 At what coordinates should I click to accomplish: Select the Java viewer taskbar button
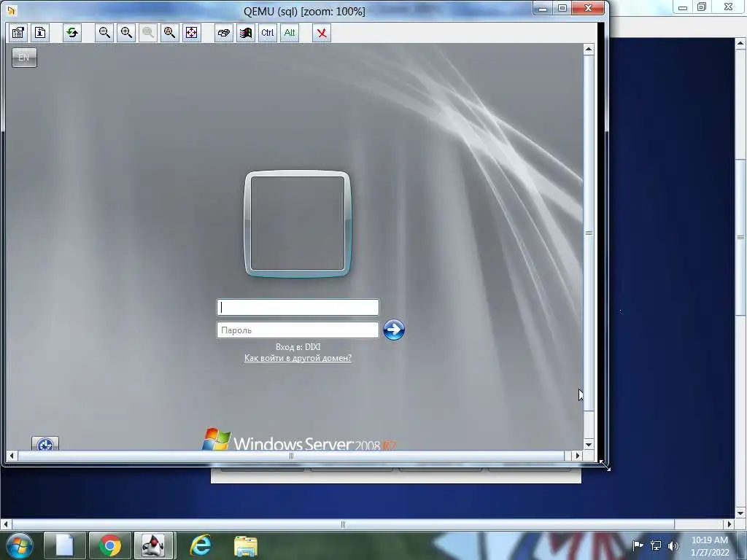[x=154, y=545]
